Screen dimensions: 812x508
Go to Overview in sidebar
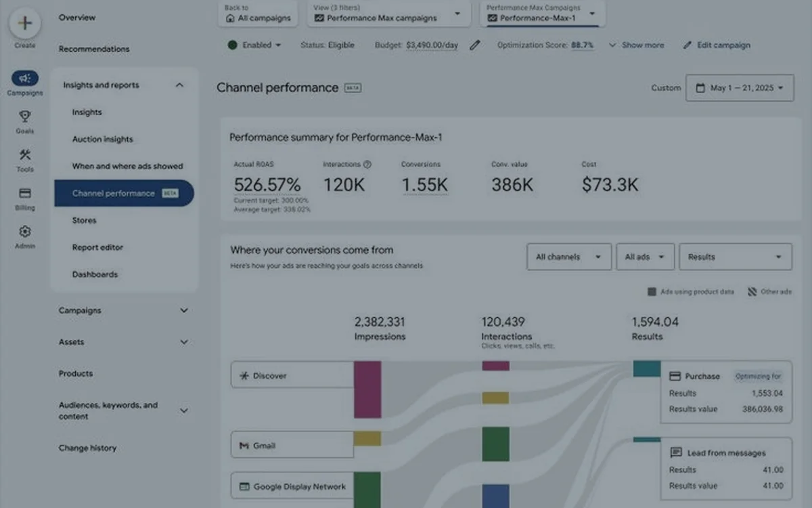tap(77, 18)
